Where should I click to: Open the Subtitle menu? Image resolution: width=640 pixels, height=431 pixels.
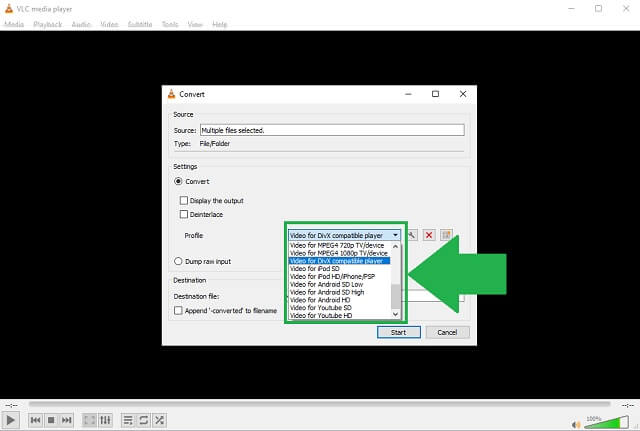click(140, 24)
